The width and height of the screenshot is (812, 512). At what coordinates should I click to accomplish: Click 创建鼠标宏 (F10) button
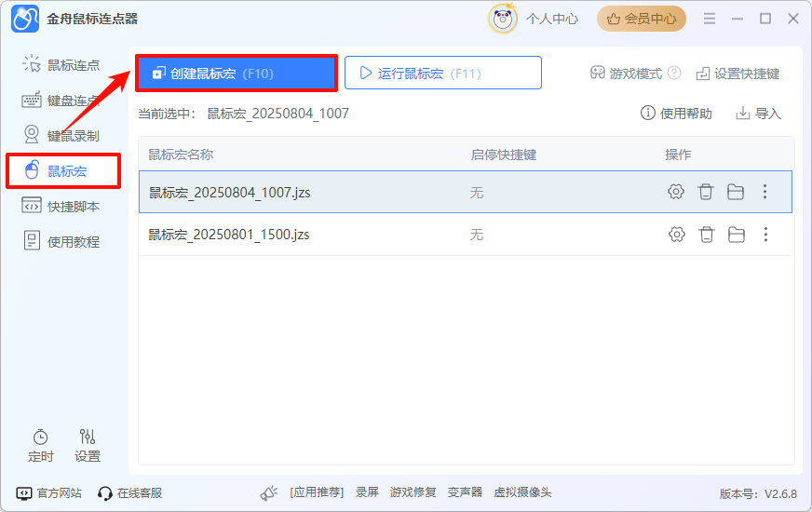237,73
